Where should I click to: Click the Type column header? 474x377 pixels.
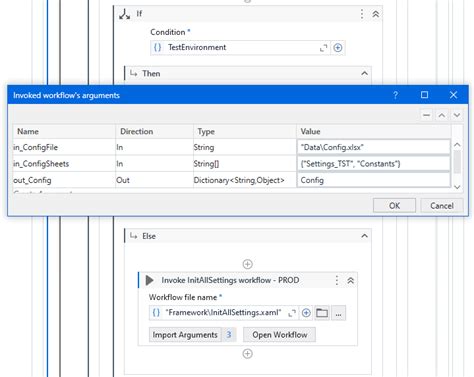coord(245,131)
